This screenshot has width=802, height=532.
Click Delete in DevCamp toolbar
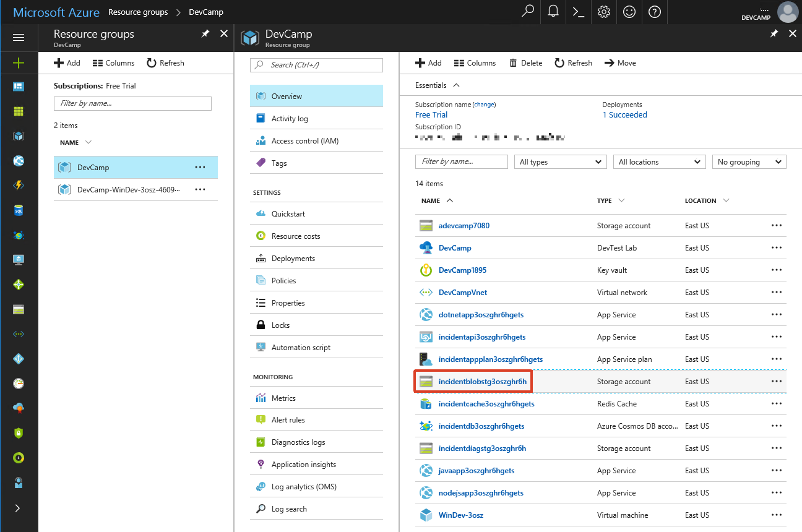click(525, 63)
